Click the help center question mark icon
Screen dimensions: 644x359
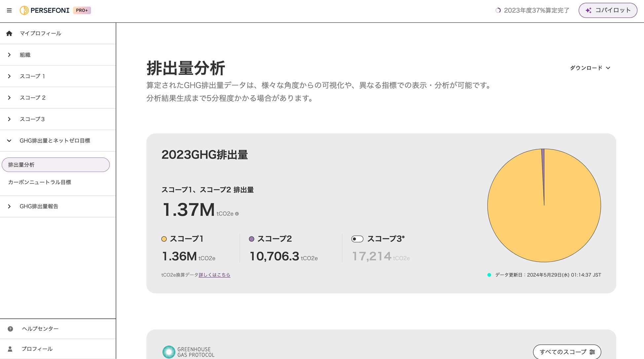pyautogui.click(x=10, y=329)
